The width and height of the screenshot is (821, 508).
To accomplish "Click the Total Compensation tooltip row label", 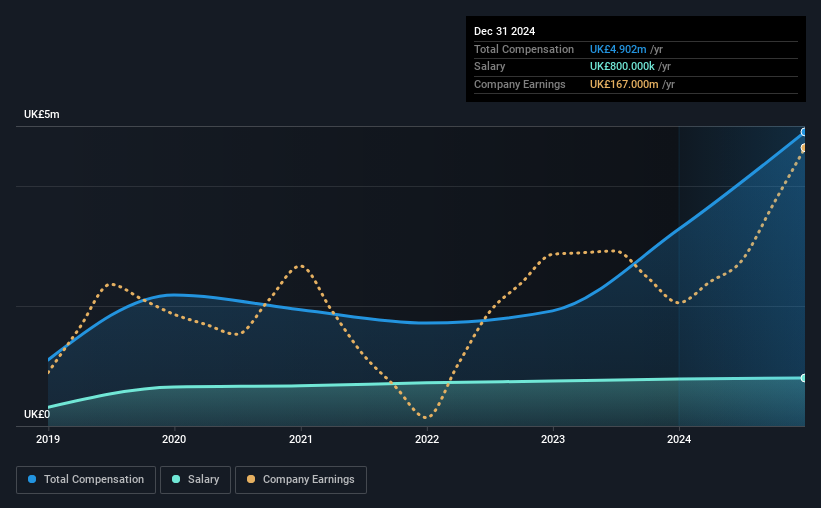I will coord(524,49).
